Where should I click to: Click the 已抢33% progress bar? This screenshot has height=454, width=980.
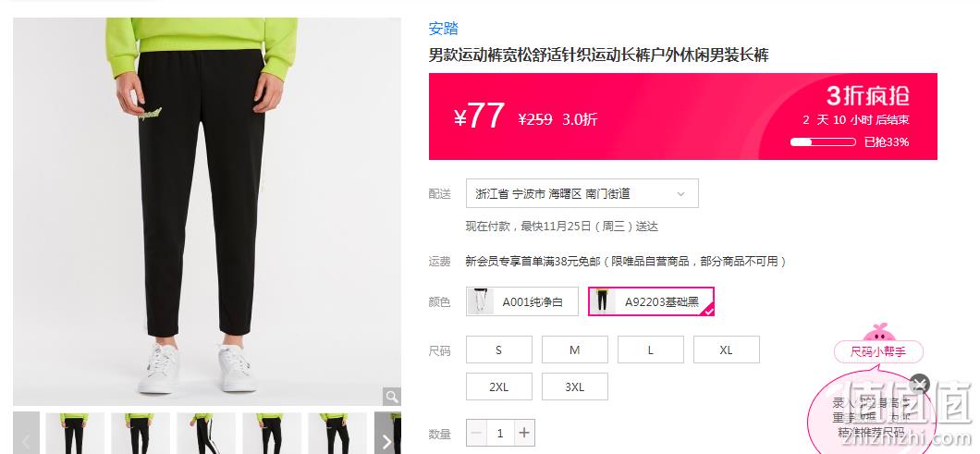pos(823,142)
